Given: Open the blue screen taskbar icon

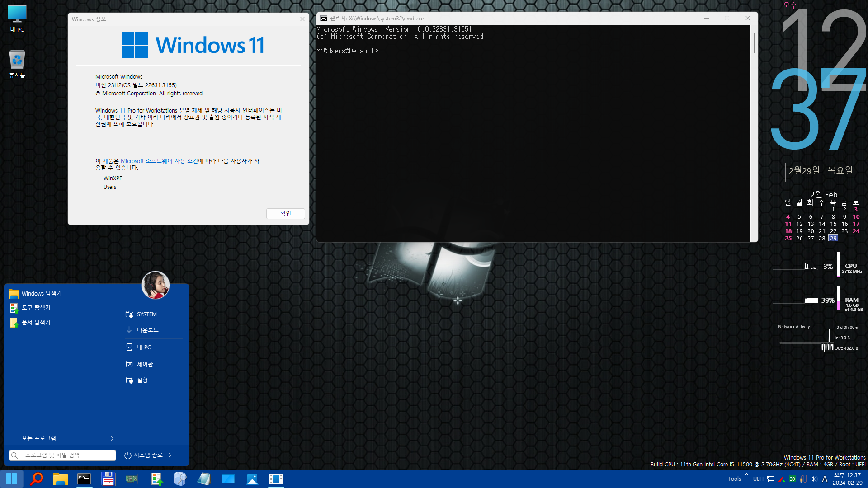Looking at the screenshot, I should [x=228, y=479].
